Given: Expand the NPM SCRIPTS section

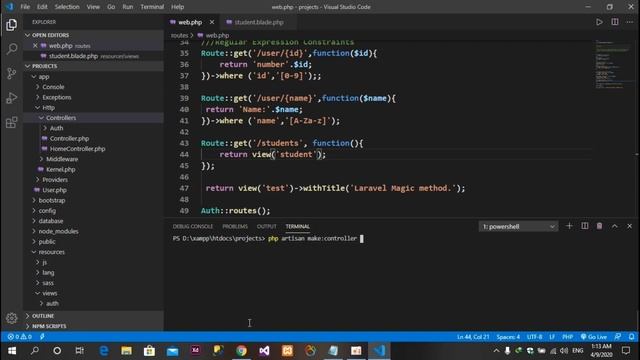Looking at the screenshot, I should tap(93, 326).
